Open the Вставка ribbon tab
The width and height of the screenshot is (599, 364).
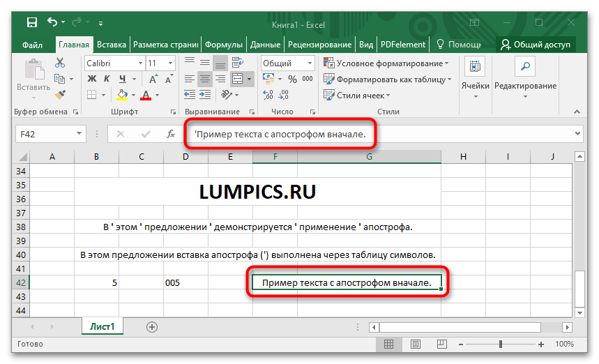[112, 45]
